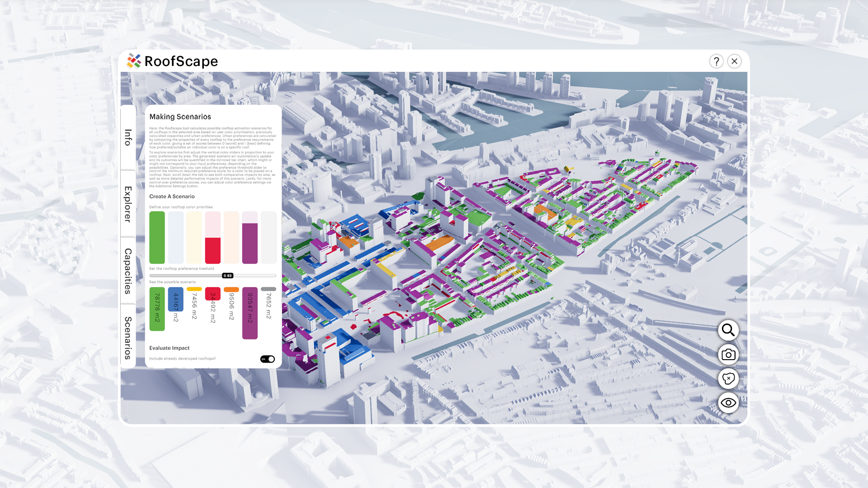Open help with question mark icon

[716, 61]
